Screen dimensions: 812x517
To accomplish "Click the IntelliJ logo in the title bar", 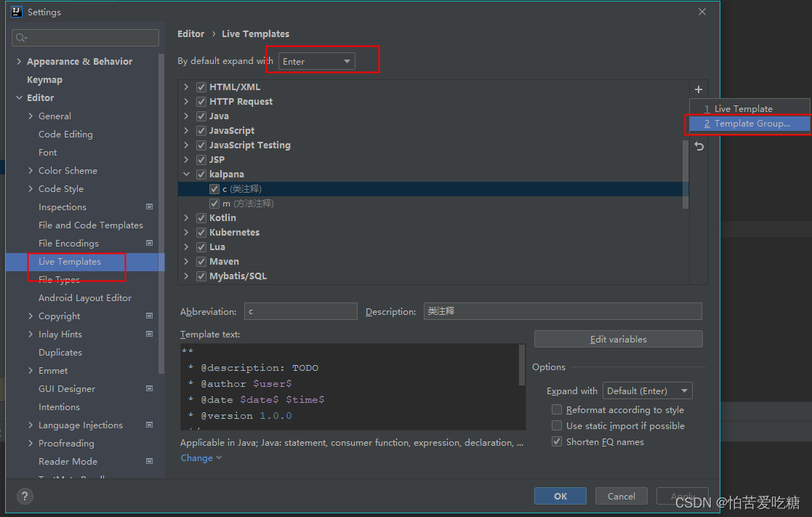I will pyautogui.click(x=17, y=12).
